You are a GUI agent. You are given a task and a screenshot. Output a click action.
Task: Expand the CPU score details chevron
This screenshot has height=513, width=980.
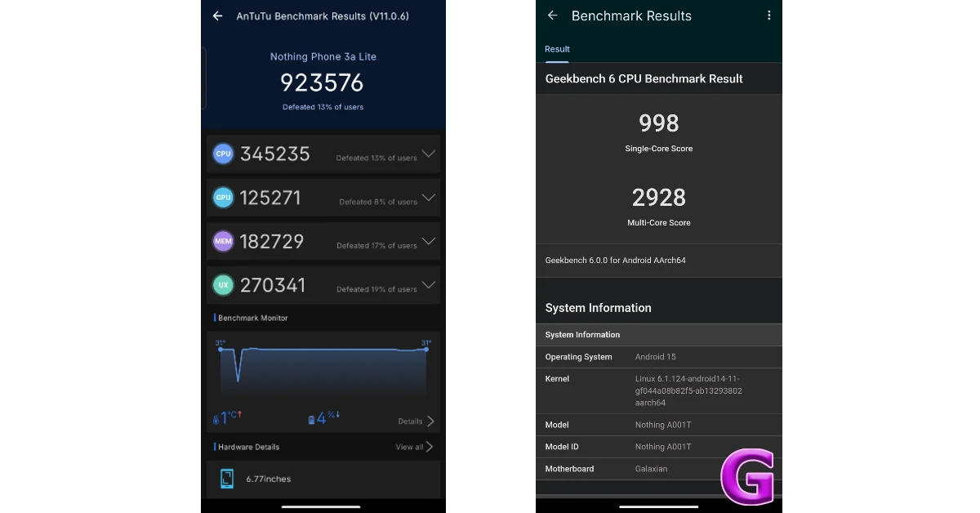tap(428, 154)
